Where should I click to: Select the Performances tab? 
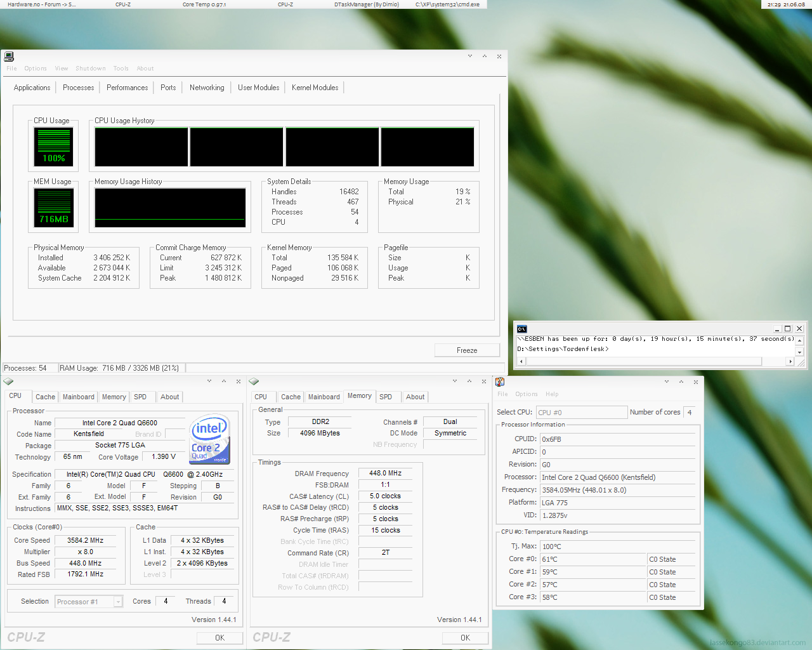click(127, 88)
